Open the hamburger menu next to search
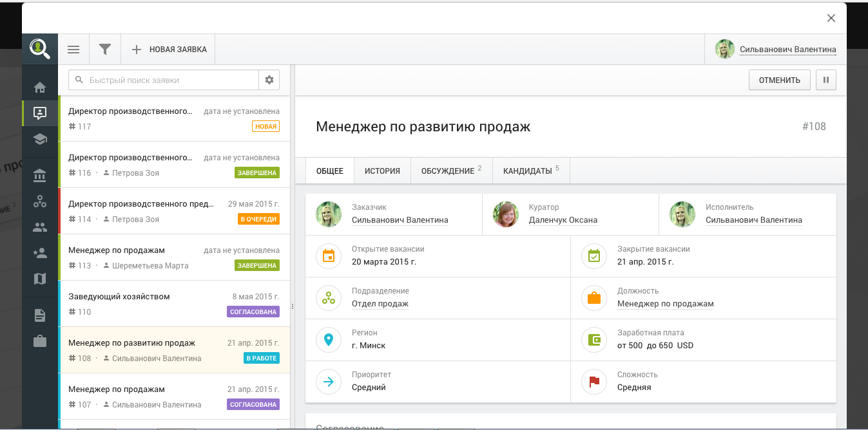 (73, 49)
